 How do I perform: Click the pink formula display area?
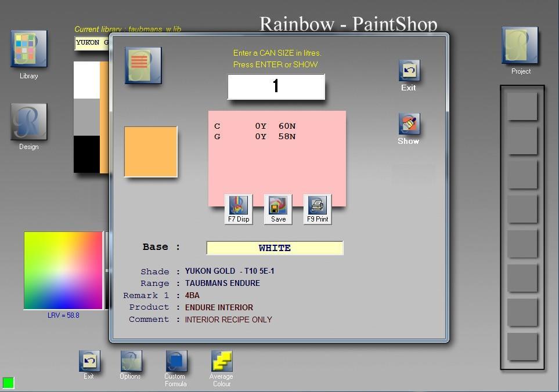click(277, 158)
